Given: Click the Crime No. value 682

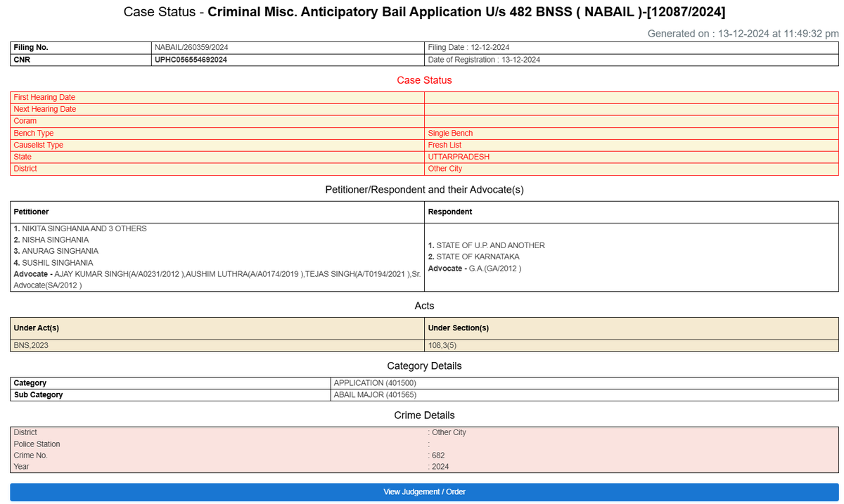Looking at the screenshot, I should click(438, 455).
